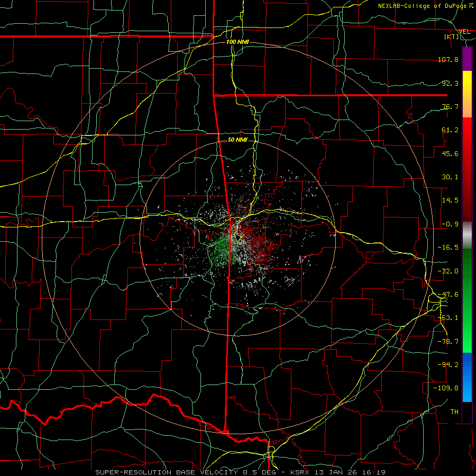
Task: Click the -78.7 legend value
Action: tap(448, 342)
